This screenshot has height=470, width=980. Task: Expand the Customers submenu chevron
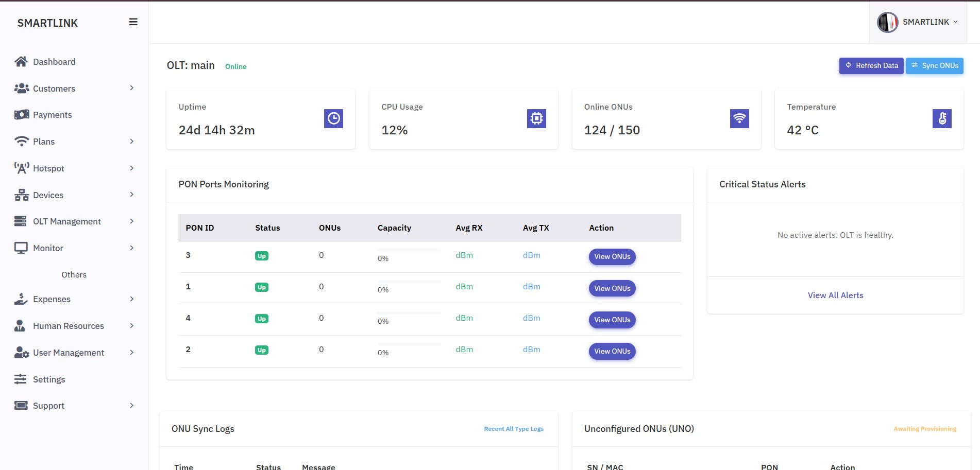click(132, 88)
